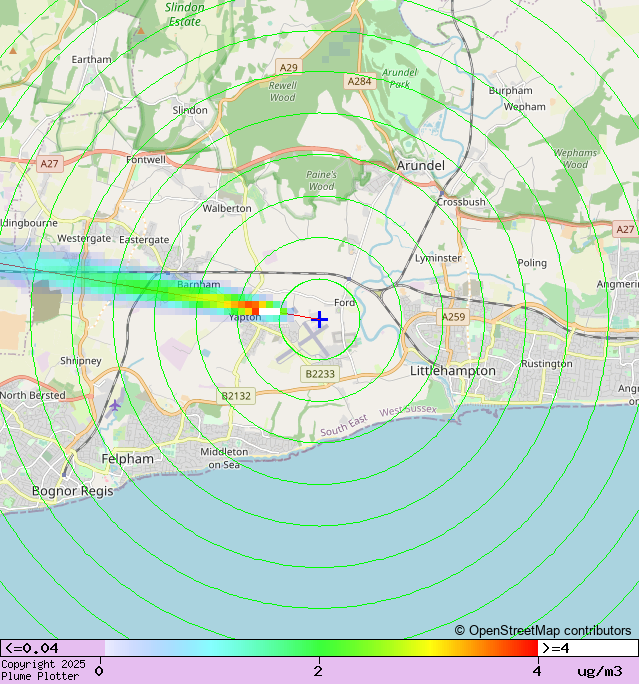Click the '2' tick label on the scale
Viewport: 639px width, 684px height.
click(319, 671)
